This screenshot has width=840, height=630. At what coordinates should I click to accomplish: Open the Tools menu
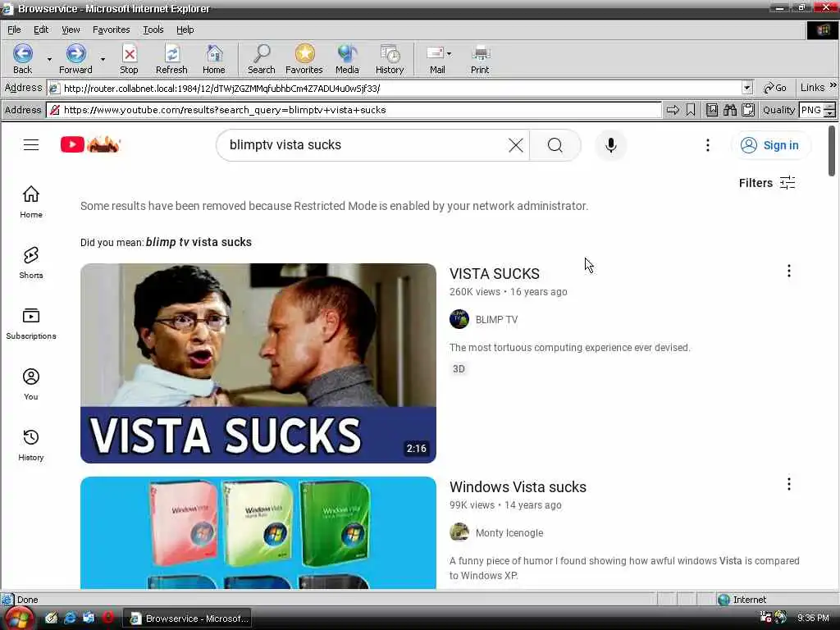pos(153,30)
